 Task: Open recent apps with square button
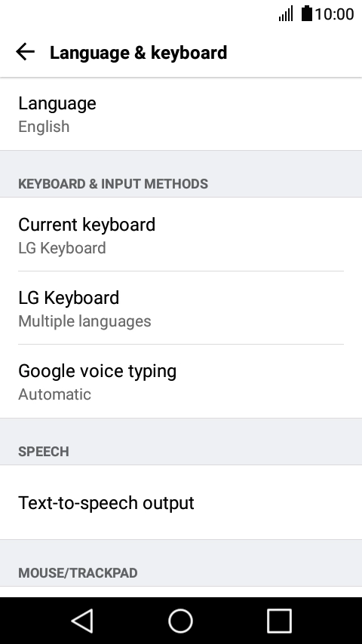pos(279,621)
